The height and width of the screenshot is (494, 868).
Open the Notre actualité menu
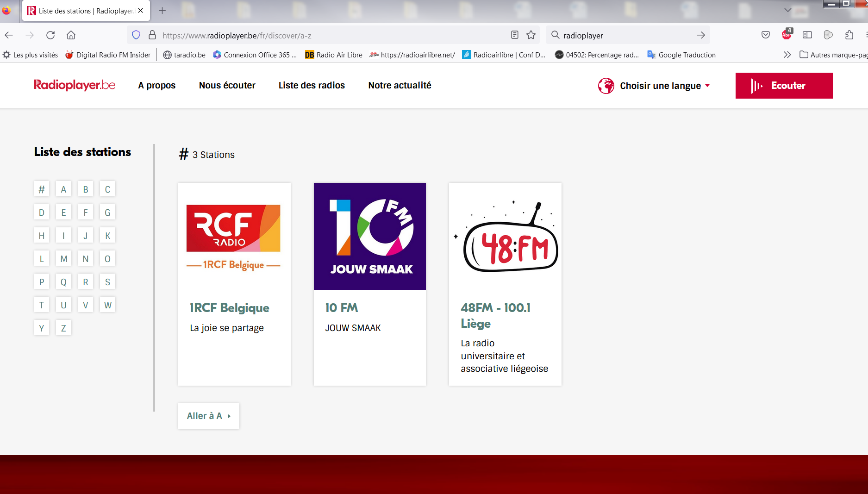point(400,85)
